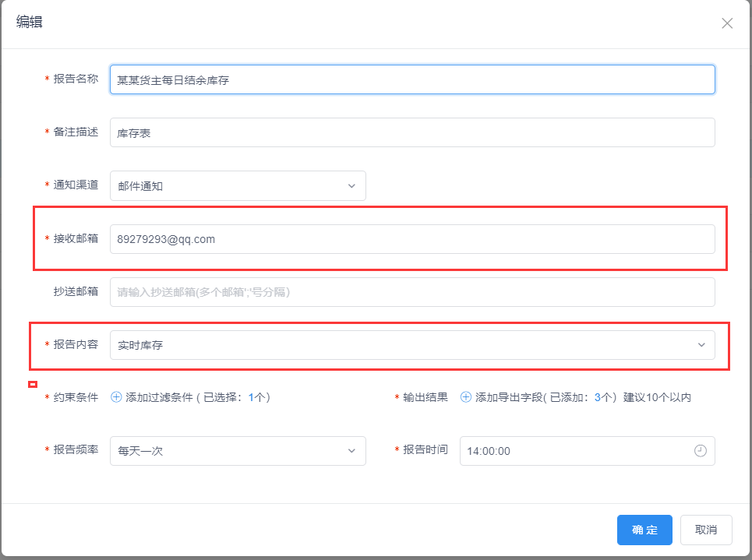Open the 报告内容 dropdown

click(412, 345)
